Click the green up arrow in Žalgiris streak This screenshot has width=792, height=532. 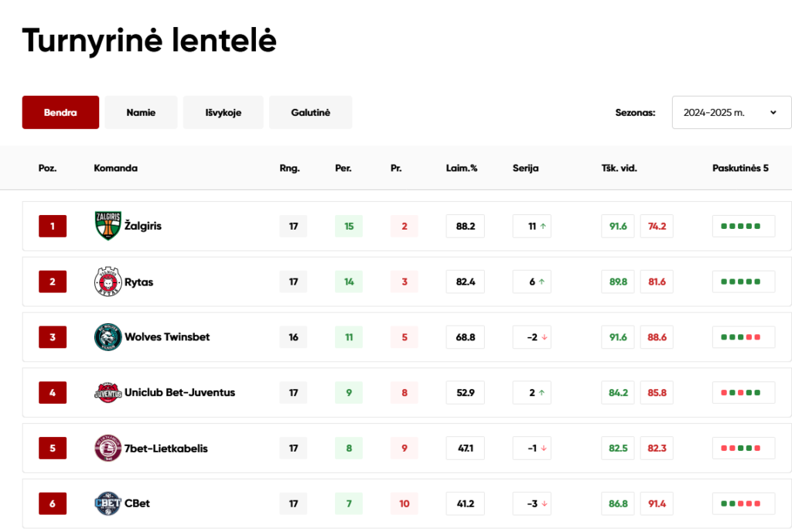(543, 226)
